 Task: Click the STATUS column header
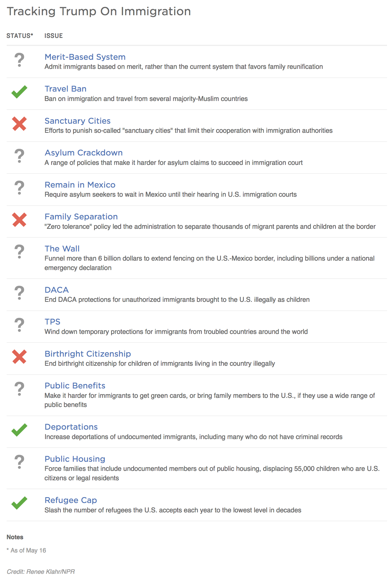tap(20, 36)
